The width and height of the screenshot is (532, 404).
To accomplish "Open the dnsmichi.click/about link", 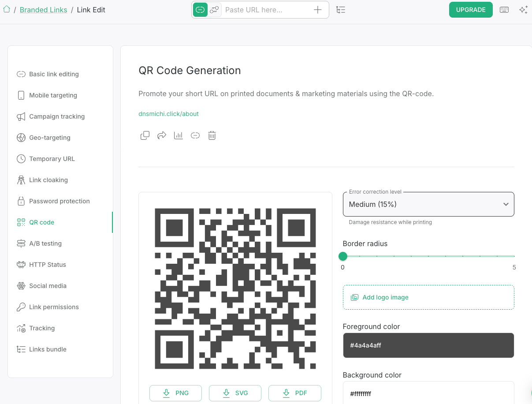I will (168, 114).
